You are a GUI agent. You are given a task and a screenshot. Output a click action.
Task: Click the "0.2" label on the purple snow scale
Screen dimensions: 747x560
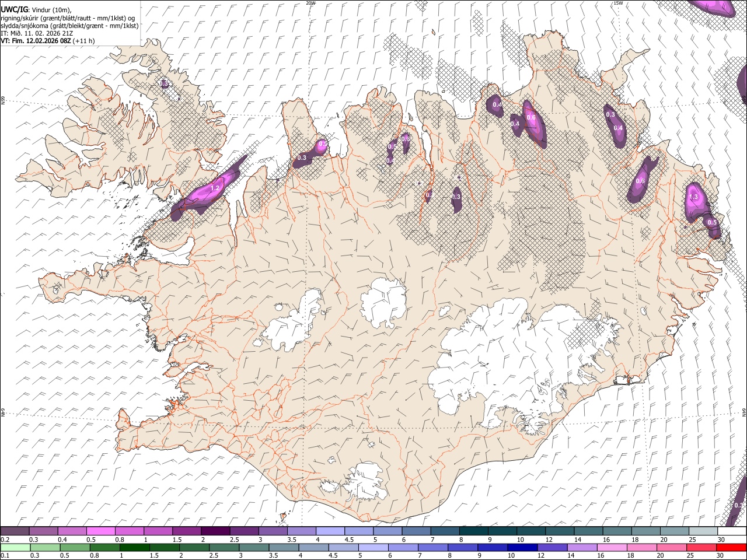point(5,540)
